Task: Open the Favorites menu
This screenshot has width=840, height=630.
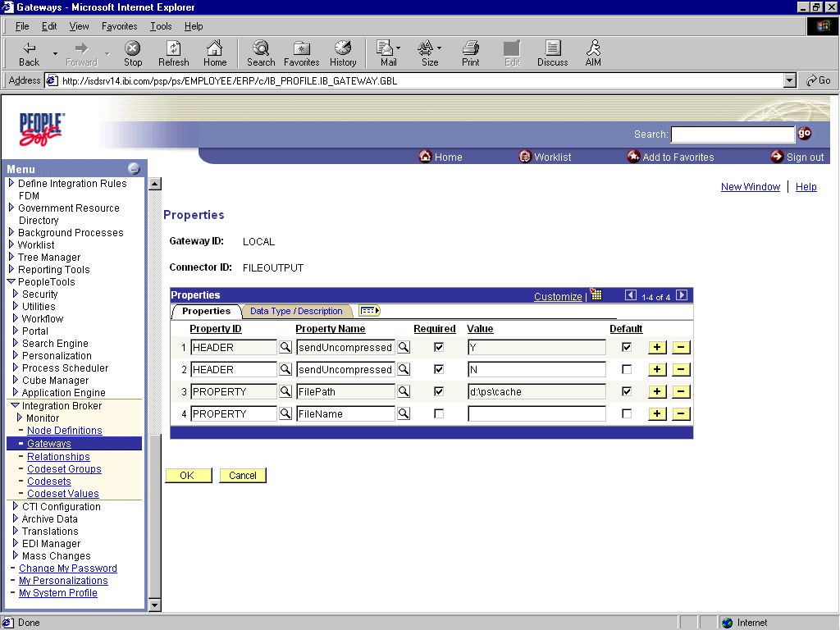Action: tap(119, 25)
